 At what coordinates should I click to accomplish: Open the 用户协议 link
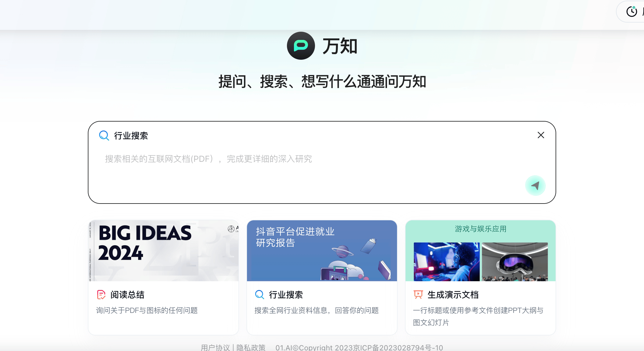[x=215, y=347]
